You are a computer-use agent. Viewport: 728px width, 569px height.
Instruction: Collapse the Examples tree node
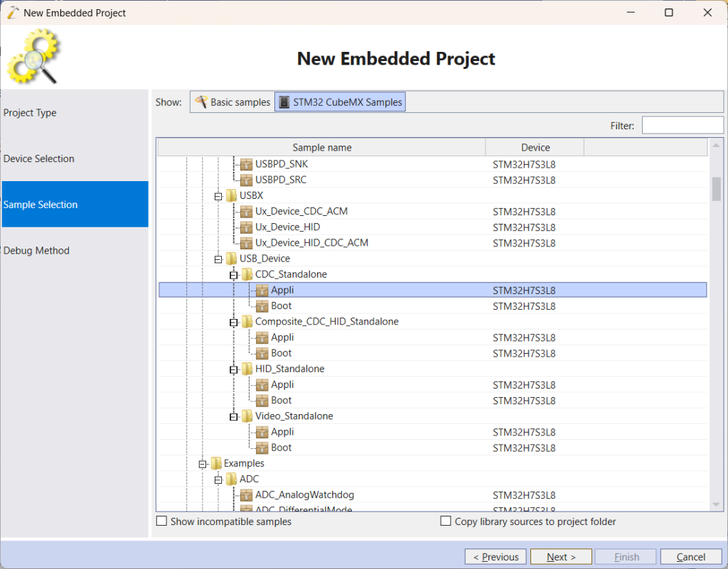[203, 463]
